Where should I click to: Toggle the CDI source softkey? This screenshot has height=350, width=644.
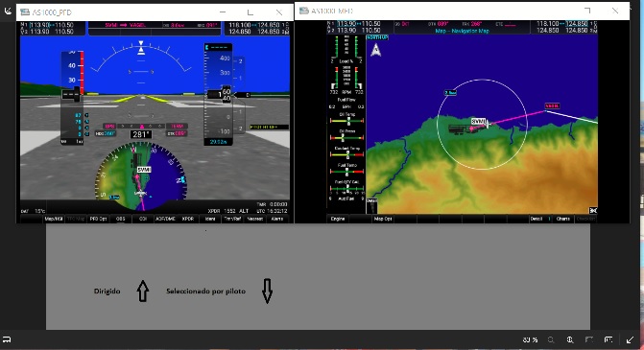pyautogui.click(x=143, y=219)
